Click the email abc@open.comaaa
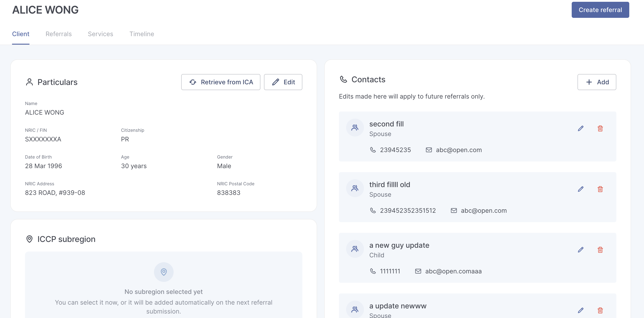This screenshot has height=318, width=644. coord(453,271)
